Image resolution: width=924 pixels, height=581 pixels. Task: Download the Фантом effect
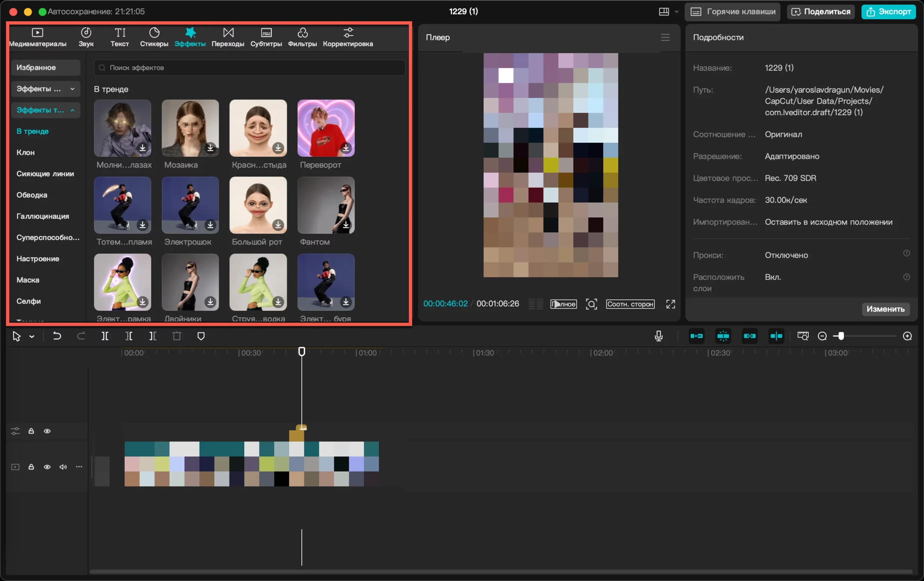(x=346, y=225)
